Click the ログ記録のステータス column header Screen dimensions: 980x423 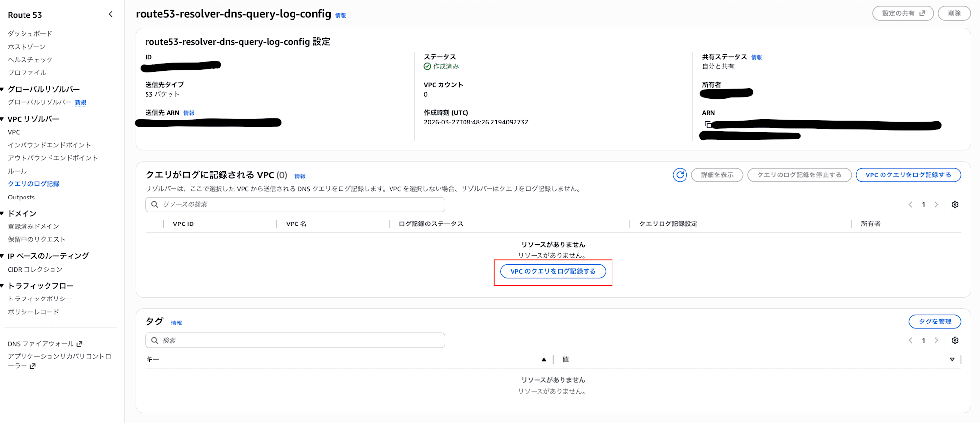tap(431, 224)
